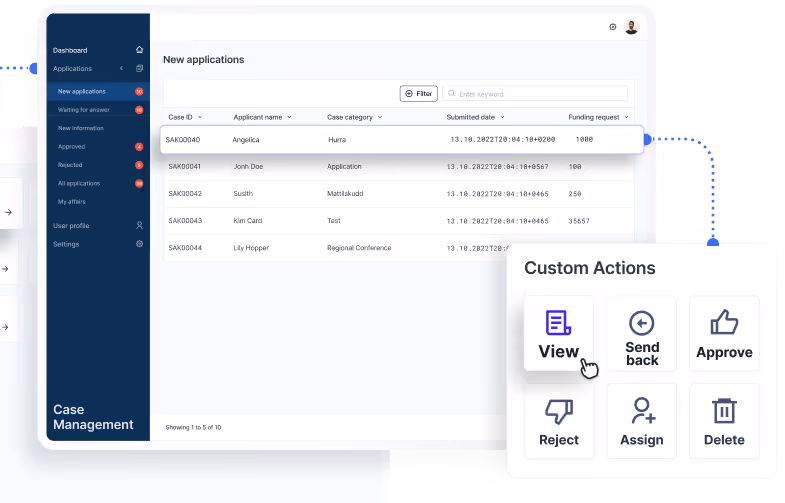
Task: Select case SAK00043 cell
Action: [x=185, y=221]
